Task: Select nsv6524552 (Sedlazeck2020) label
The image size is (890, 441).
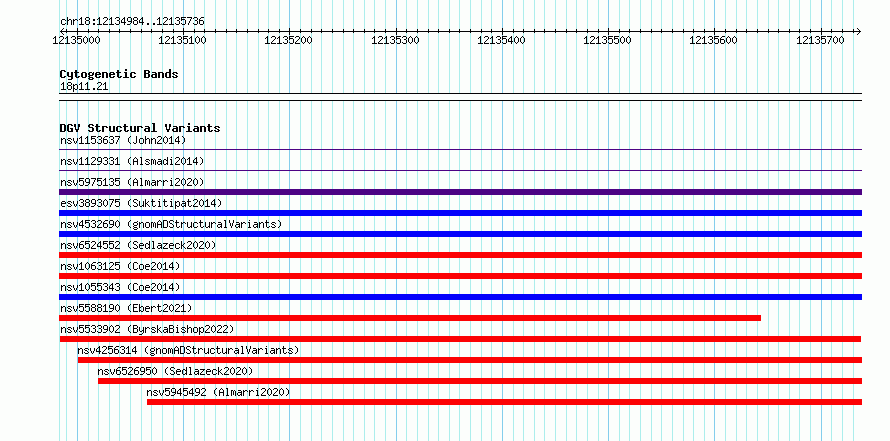Action: (x=138, y=245)
